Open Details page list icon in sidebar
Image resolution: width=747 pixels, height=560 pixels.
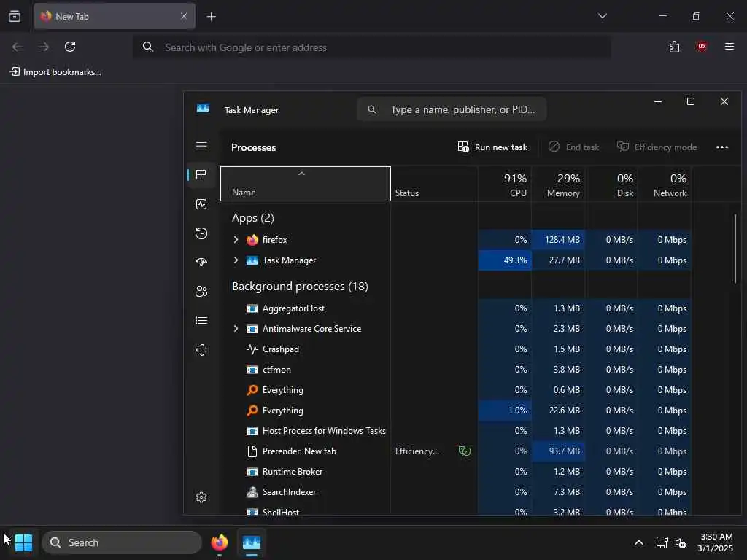pyautogui.click(x=201, y=321)
